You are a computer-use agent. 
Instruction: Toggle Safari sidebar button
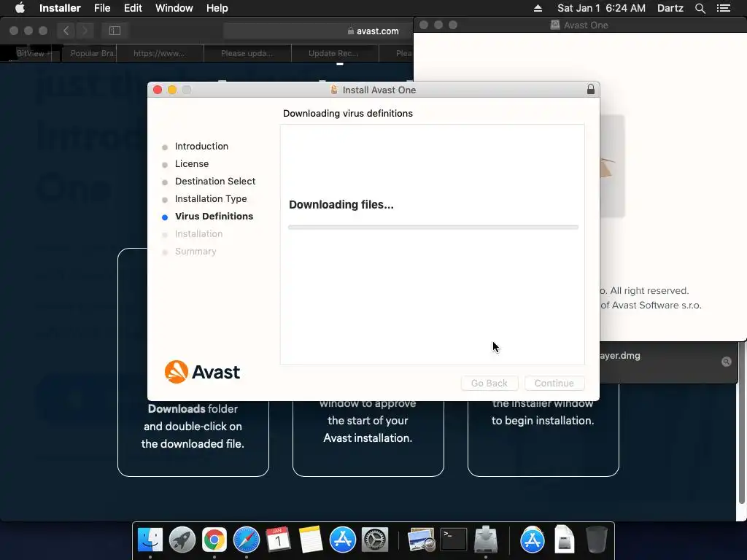click(115, 31)
